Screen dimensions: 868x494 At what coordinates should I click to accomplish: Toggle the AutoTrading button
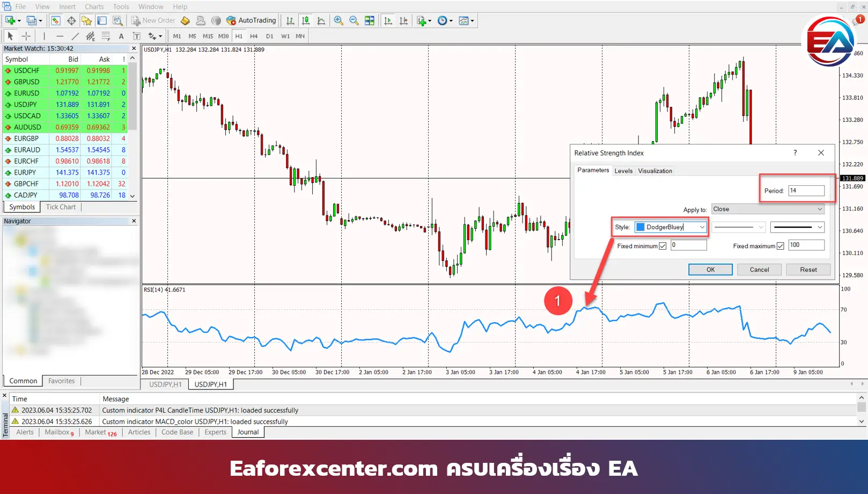pos(251,20)
